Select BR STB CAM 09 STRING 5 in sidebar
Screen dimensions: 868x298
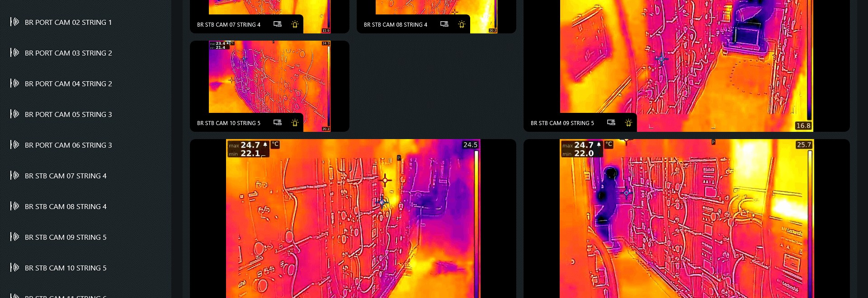point(66,237)
